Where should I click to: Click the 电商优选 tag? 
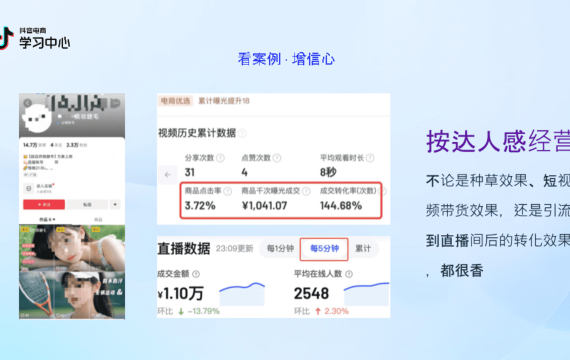coord(175,101)
